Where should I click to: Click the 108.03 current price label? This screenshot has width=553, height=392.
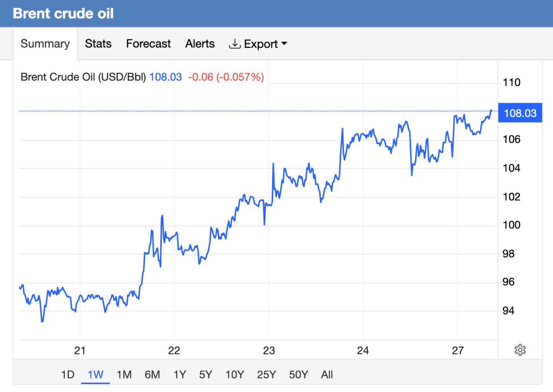520,113
